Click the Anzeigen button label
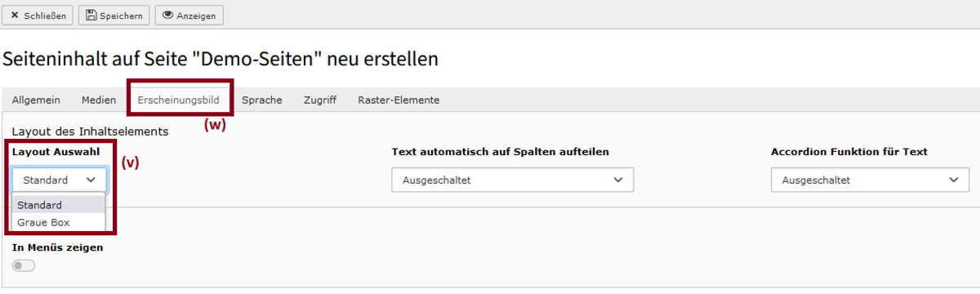Image resolution: width=980 pixels, height=294 pixels. click(196, 16)
